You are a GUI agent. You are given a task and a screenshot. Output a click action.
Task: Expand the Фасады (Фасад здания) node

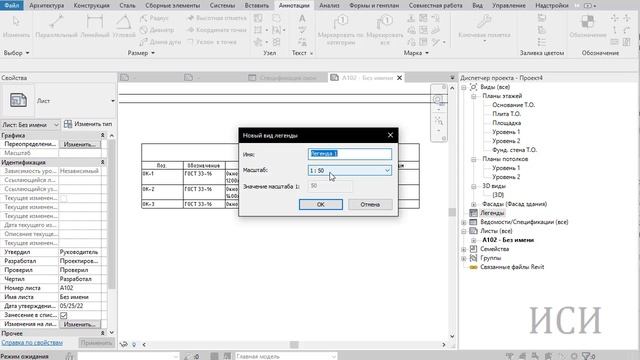473,204
